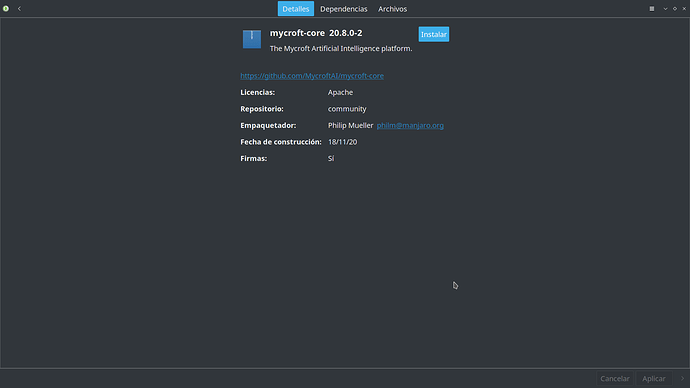This screenshot has height=388, width=690.
Task: Click the Apache license value
Action: tap(340, 92)
